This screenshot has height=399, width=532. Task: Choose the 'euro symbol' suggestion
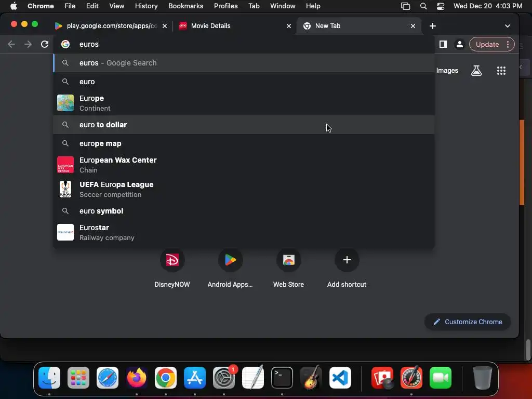(244, 211)
